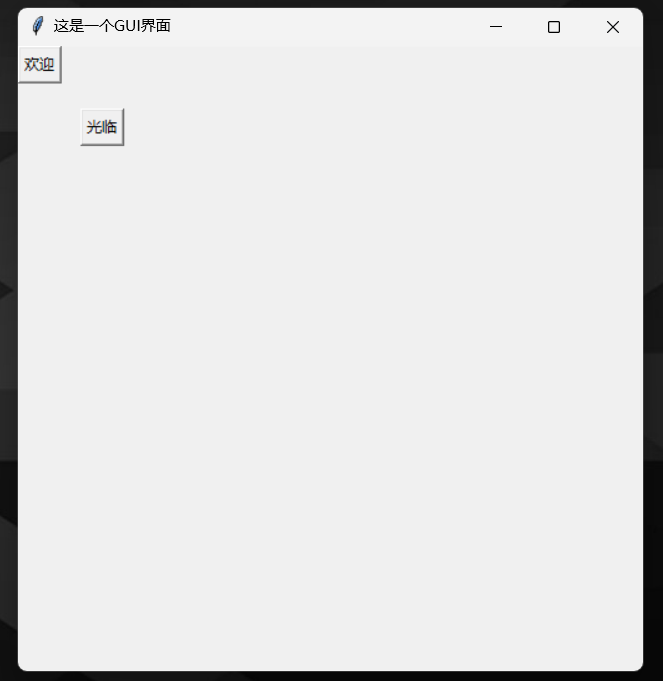Viewport: 663px width, 681px height.
Task: Close the 这是一个GUI界面 window
Action: (x=613, y=27)
